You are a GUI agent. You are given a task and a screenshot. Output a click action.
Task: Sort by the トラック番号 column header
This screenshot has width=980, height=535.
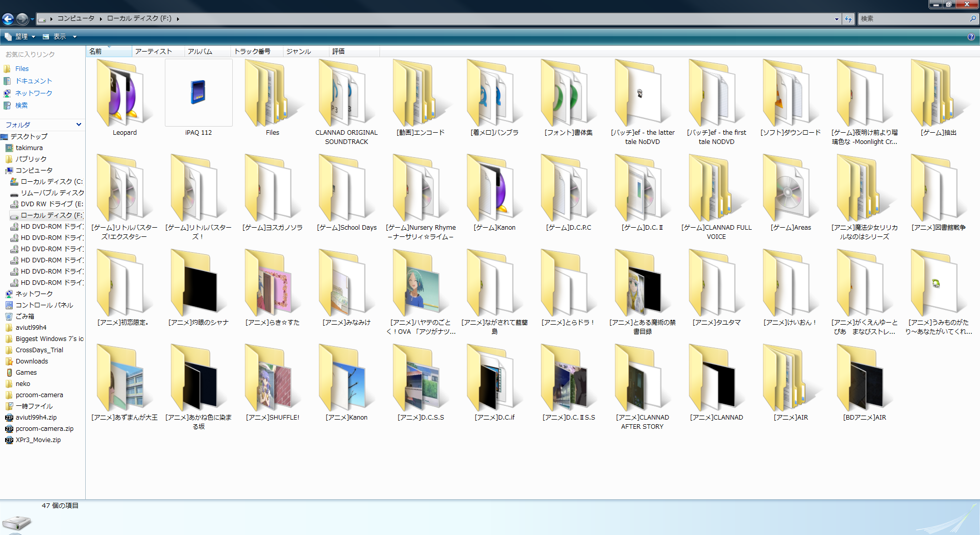257,52
